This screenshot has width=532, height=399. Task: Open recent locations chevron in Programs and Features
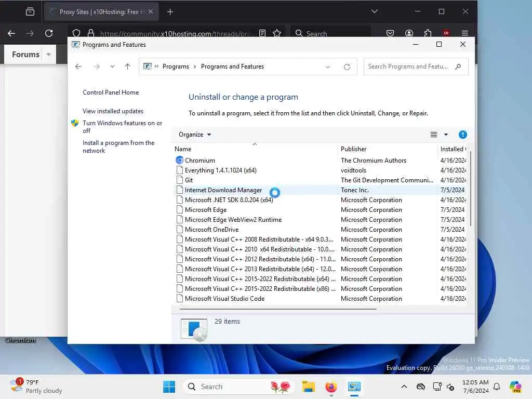click(x=112, y=66)
